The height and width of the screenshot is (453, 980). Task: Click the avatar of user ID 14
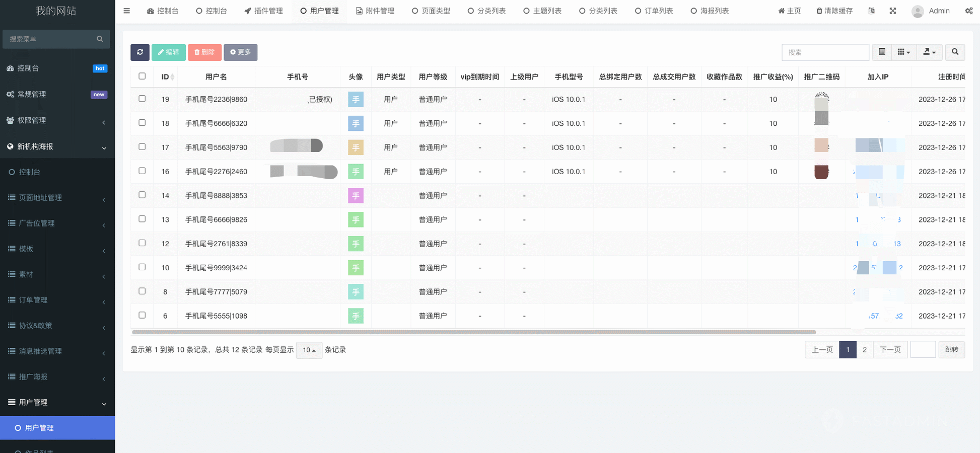coord(356,196)
